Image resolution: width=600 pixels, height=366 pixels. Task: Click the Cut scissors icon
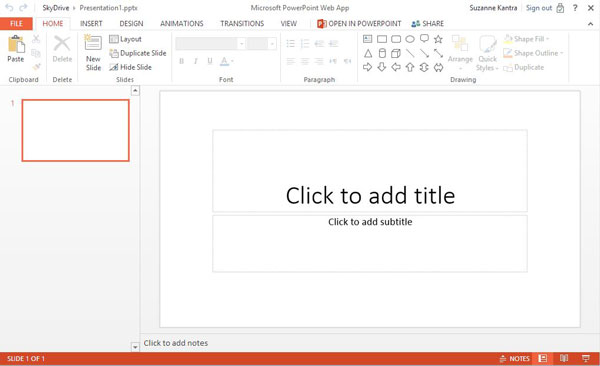[x=36, y=39]
